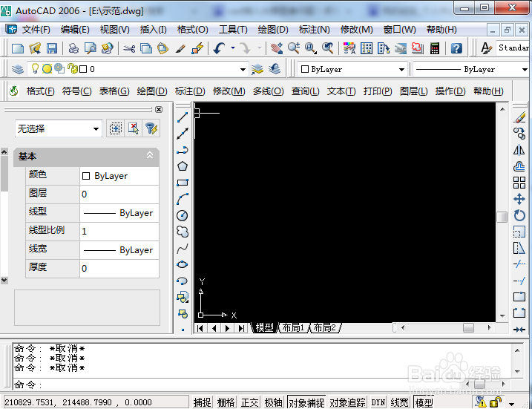Click the Rotate modify tool
The image size is (532, 409).
(x=519, y=215)
